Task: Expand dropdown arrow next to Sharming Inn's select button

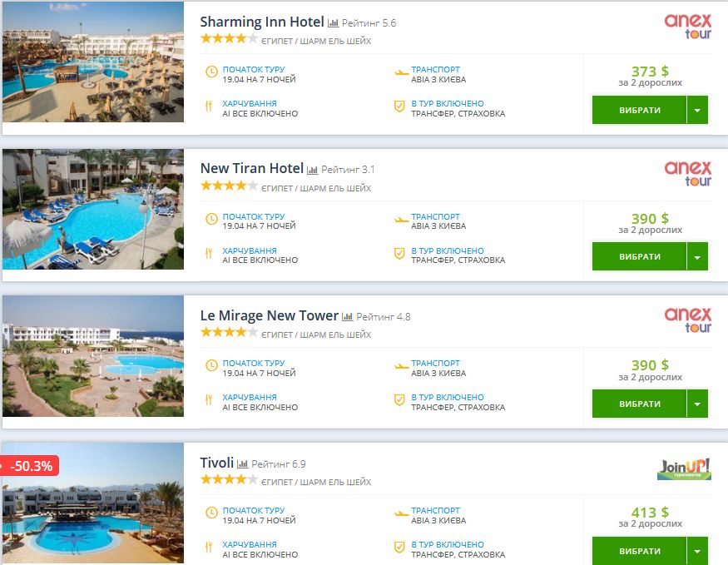Action: (x=697, y=110)
